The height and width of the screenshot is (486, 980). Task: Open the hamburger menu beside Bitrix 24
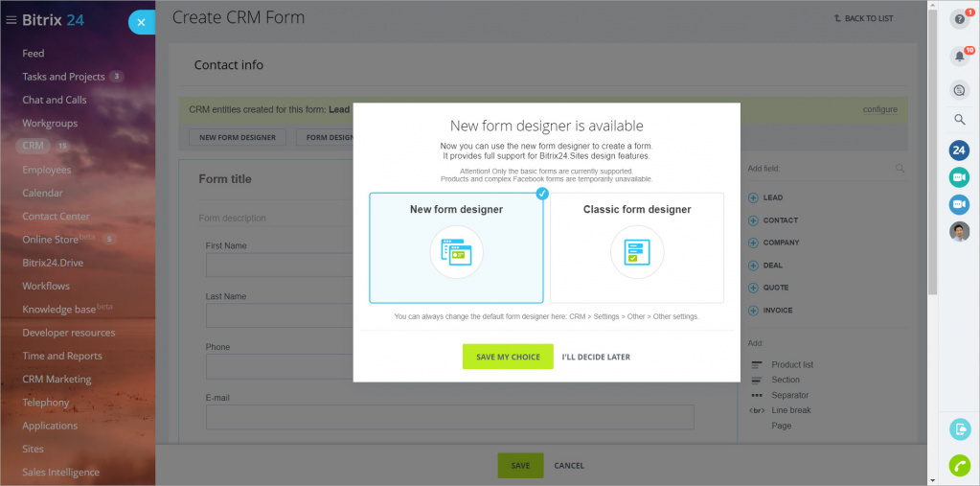[x=11, y=20]
